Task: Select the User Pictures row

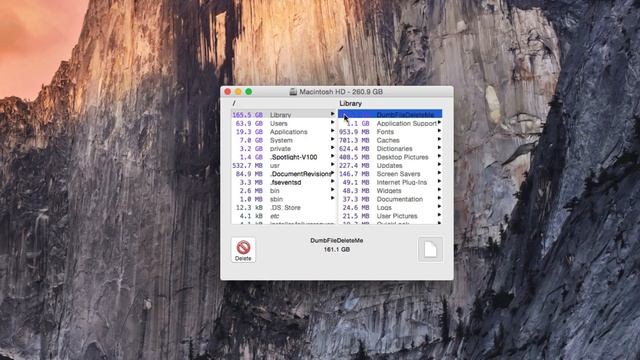Action: click(x=390, y=216)
